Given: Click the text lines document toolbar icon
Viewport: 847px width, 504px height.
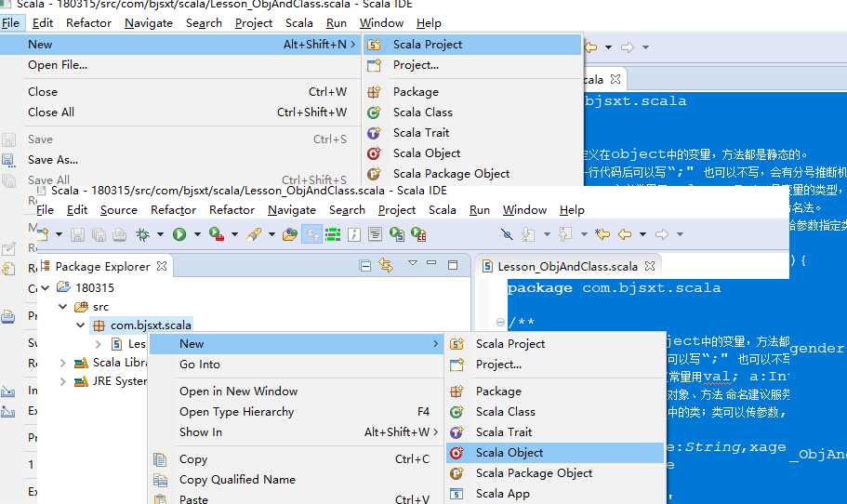Looking at the screenshot, I should pyautogui.click(x=375, y=234).
